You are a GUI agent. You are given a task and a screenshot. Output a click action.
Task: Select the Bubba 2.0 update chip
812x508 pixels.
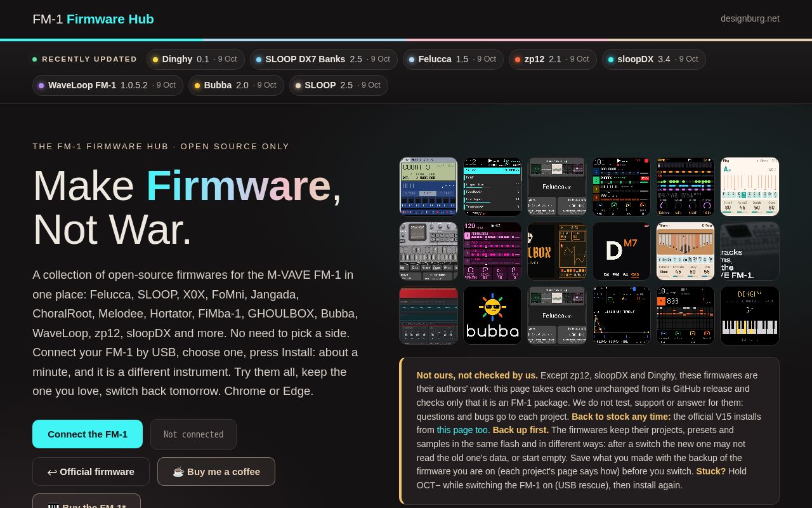[x=236, y=85]
